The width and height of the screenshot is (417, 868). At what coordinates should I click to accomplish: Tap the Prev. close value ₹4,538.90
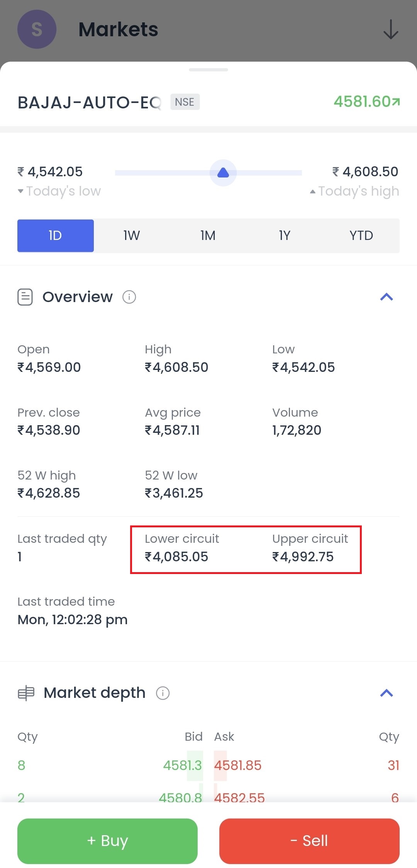[49, 430]
